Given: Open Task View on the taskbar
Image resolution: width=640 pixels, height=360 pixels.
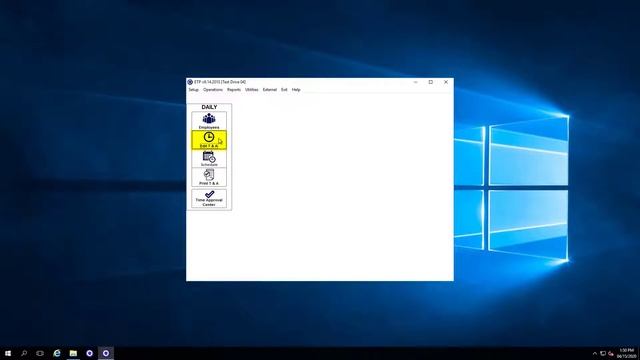Looking at the screenshot, I should pos(40,353).
